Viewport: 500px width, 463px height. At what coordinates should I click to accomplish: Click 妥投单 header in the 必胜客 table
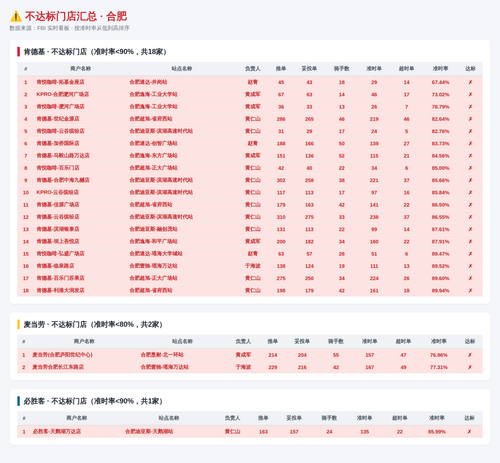(294, 418)
